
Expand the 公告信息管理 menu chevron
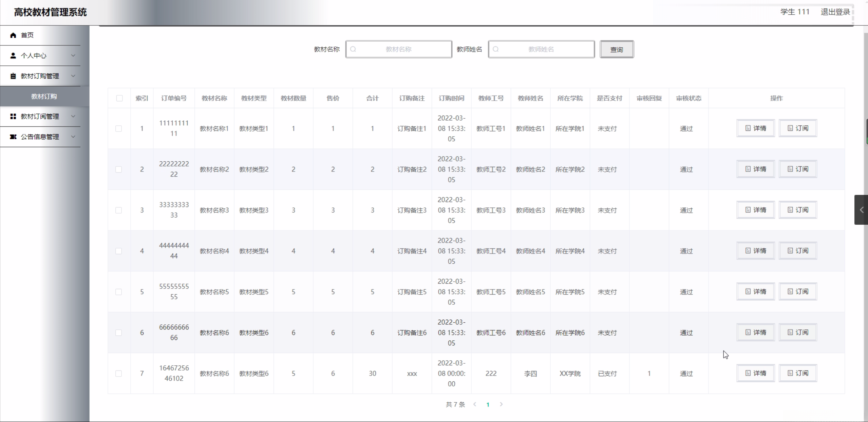[x=73, y=137]
